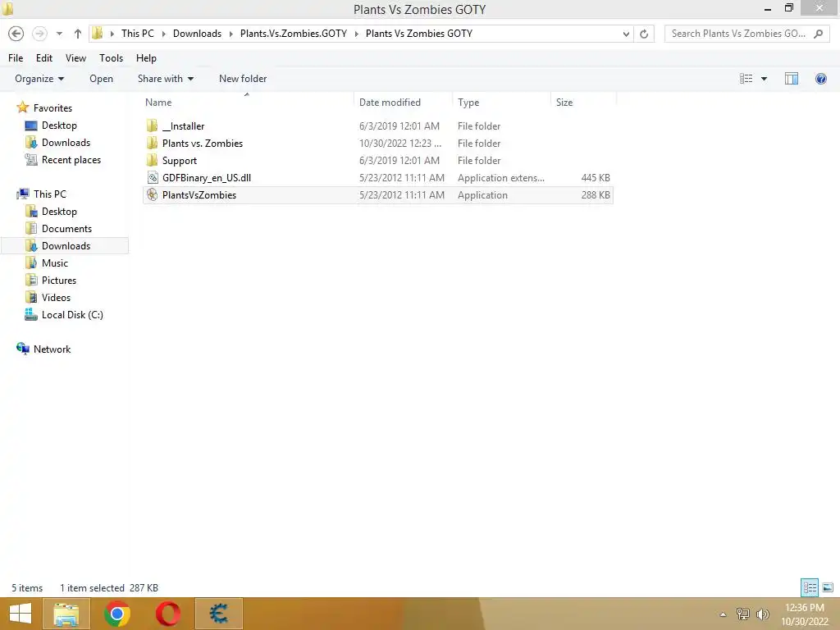Expand the arrow after Downloads breadcrumb
Image resolution: width=840 pixels, height=630 pixels.
[x=231, y=34]
